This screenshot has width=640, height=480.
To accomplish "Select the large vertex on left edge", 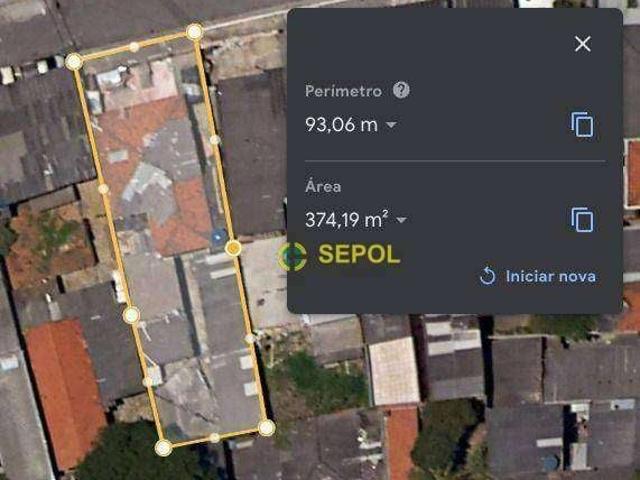I will (x=131, y=315).
